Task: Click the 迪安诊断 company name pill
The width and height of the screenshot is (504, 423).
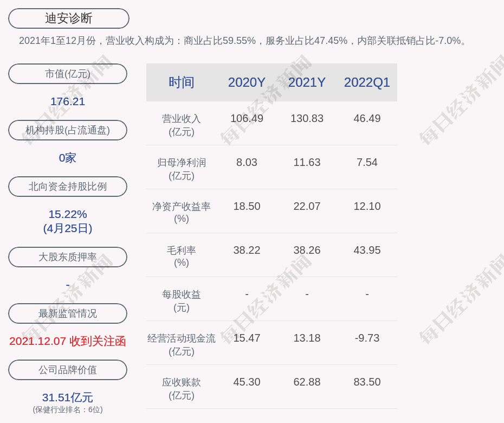Action: click(x=68, y=18)
